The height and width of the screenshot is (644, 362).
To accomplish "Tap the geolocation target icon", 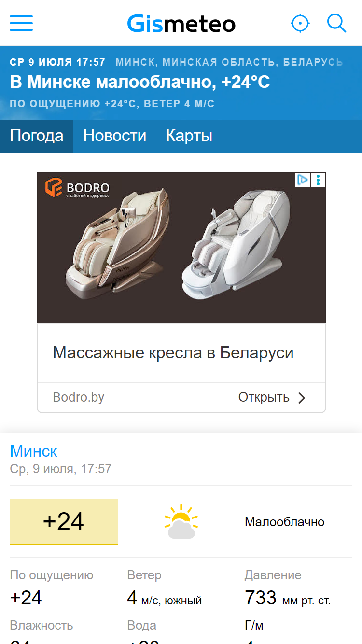I will (300, 23).
